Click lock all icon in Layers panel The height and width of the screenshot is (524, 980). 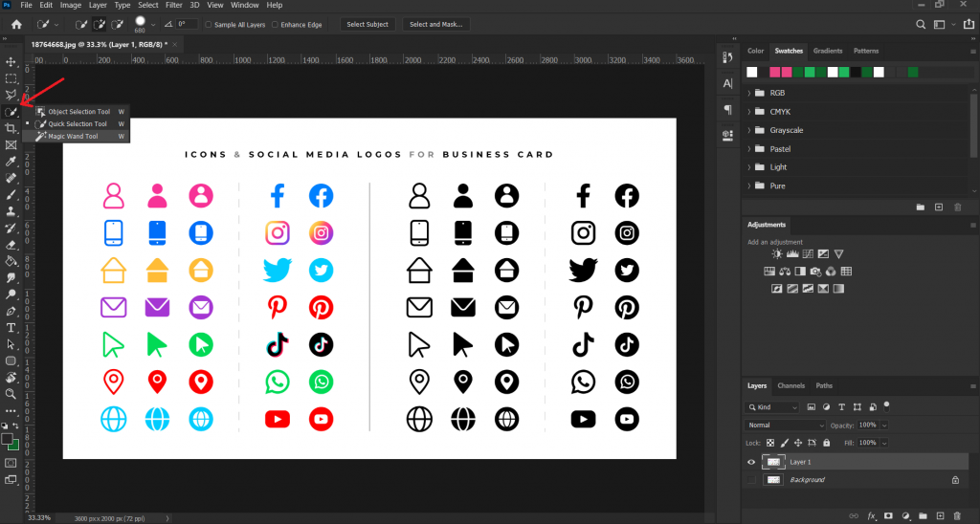[826, 443]
